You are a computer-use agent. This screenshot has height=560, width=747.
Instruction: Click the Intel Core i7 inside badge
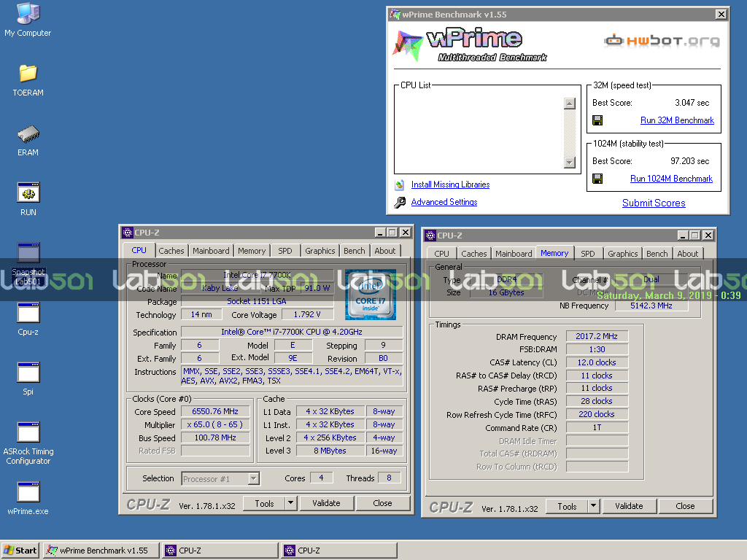click(370, 295)
